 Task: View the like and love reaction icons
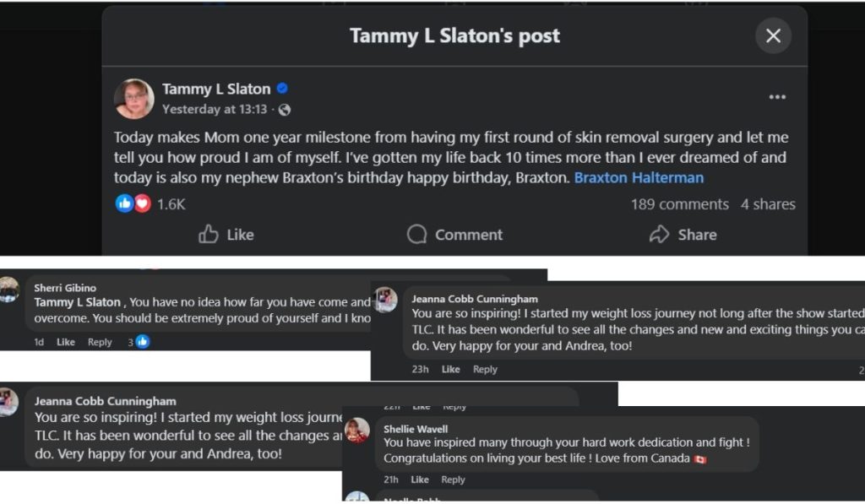pos(133,203)
